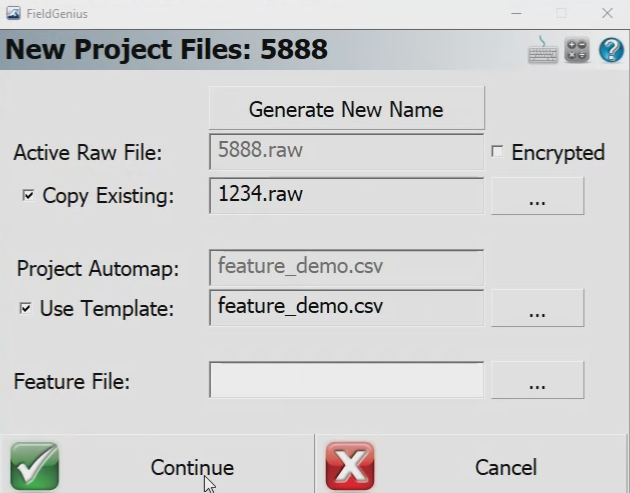The width and height of the screenshot is (630, 493).
Task: Open the calculator icon in header
Action: pos(577,50)
